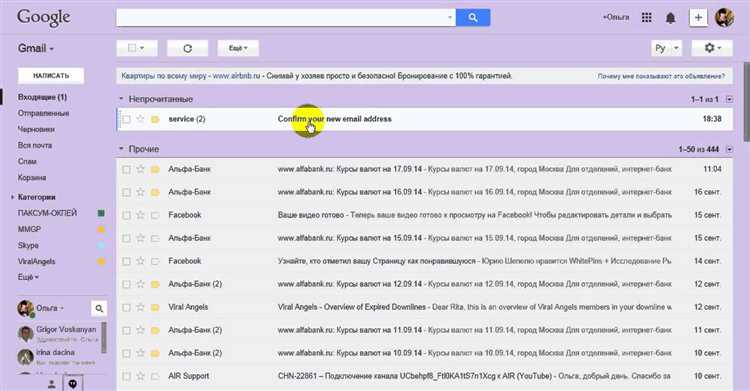Click the НАПИСАТЬ compose button
This screenshot has width=750, height=391.
point(51,76)
